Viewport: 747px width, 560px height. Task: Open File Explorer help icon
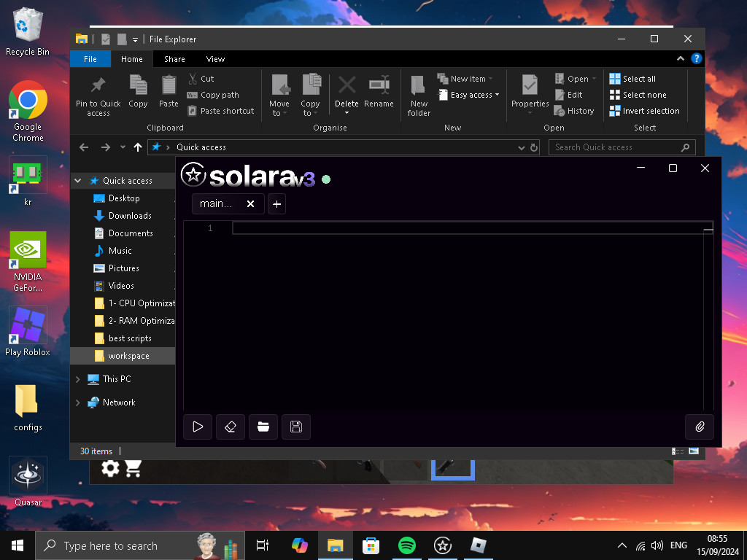[697, 58]
